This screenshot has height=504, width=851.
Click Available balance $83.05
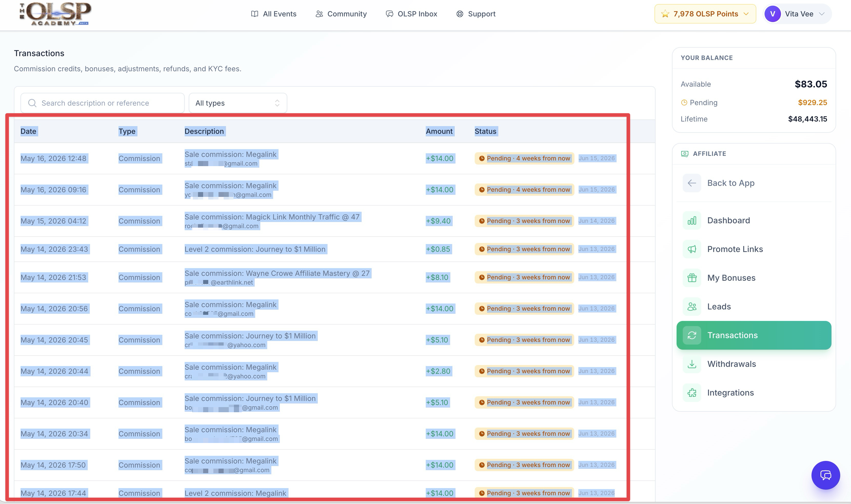810,84
